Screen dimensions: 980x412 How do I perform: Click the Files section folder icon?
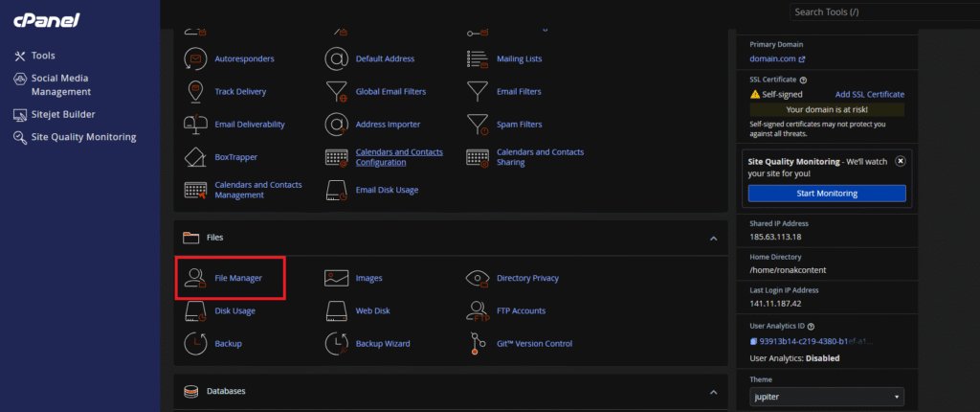[x=190, y=238]
